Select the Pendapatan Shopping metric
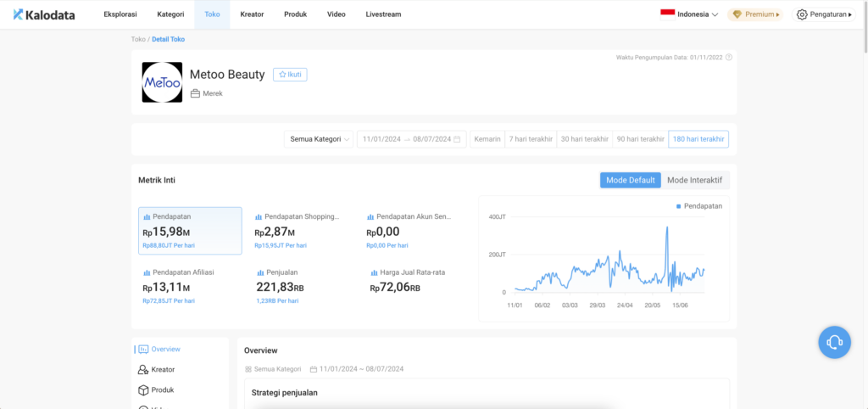Viewport: 868px width, 409px height. coord(303,231)
